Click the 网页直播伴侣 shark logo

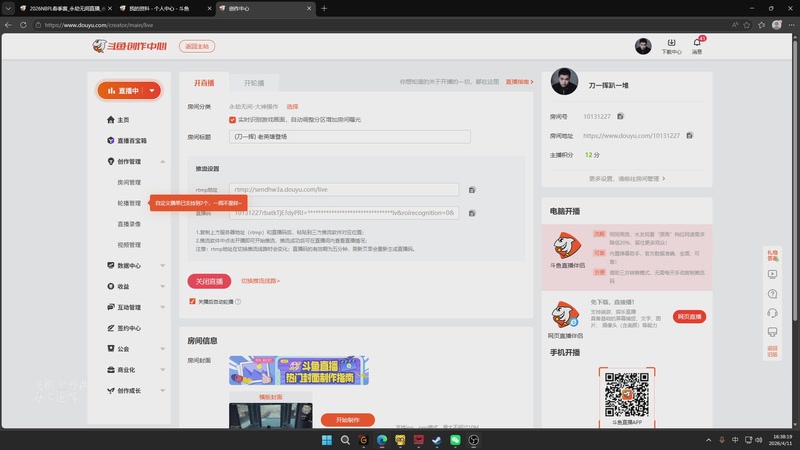pos(565,314)
